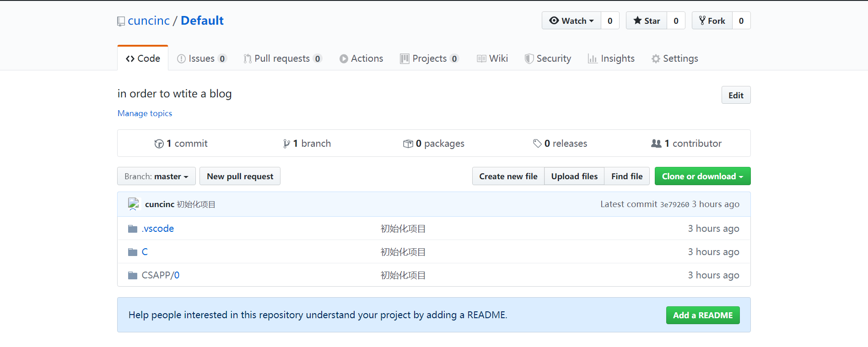The height and width of the screenshot is (347, 868).
Task: Click the .vscode folder icon
Action: pos(133,229)
